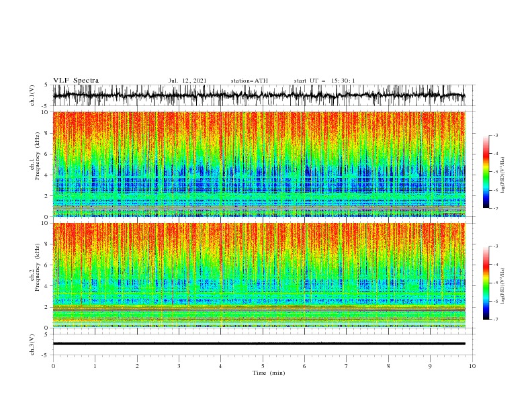Click the "6" kHz tick of ch.2 spectrogram
The height and width of the screenshot is (411, 532).
click(x=47, y=265)
